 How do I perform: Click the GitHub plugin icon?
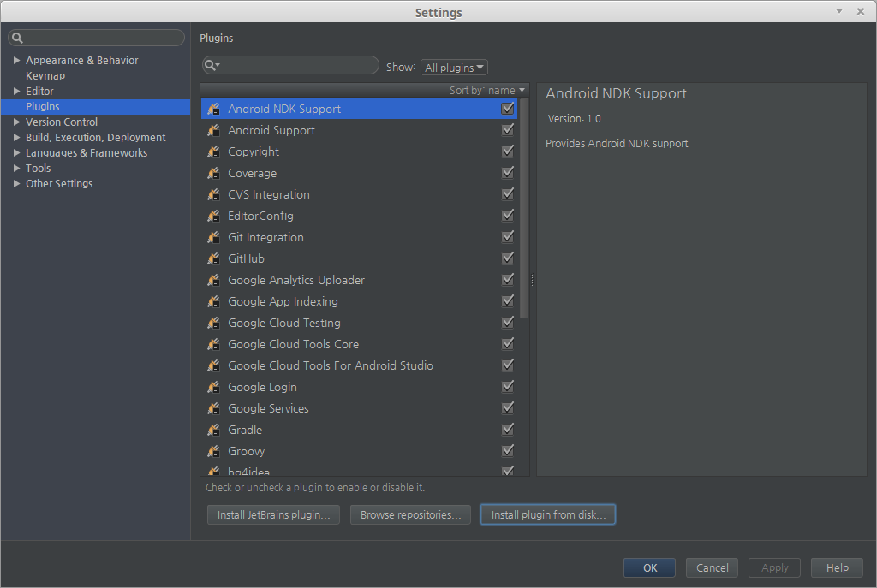click(213, 258)
